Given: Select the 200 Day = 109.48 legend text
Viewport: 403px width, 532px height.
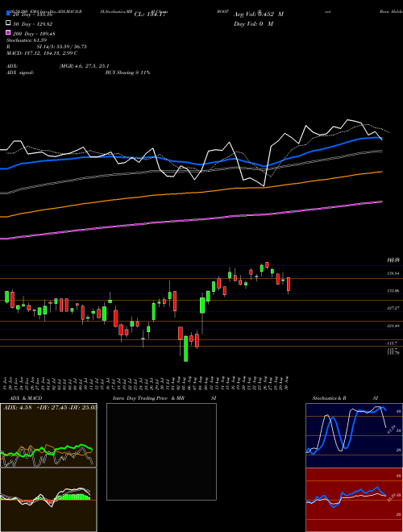Looking at the screenshot, I should (x=35, y=34).
